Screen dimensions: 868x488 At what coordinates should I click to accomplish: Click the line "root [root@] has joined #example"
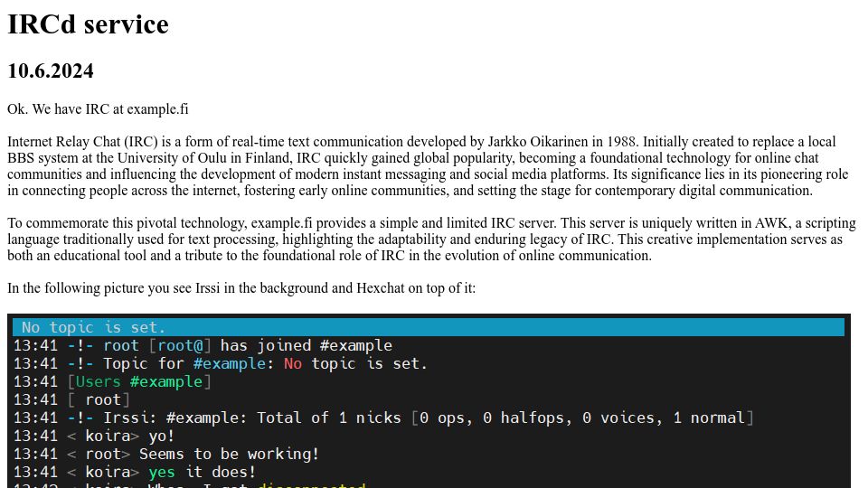pos(203,346)
